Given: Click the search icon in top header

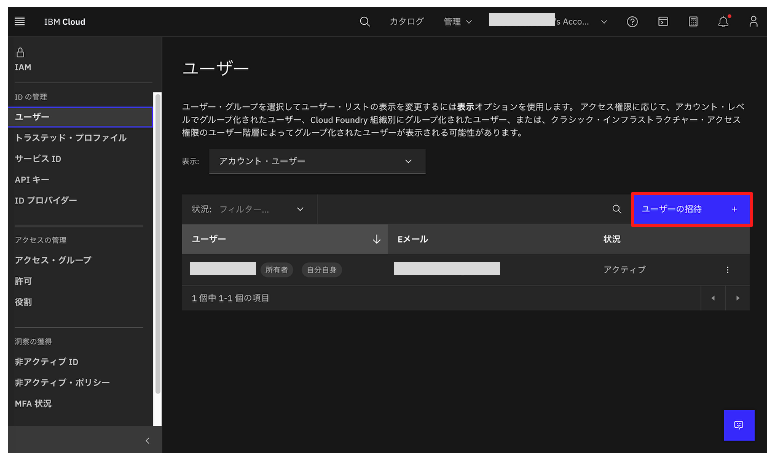Looking at the screenshot, I should coord(364,21).
